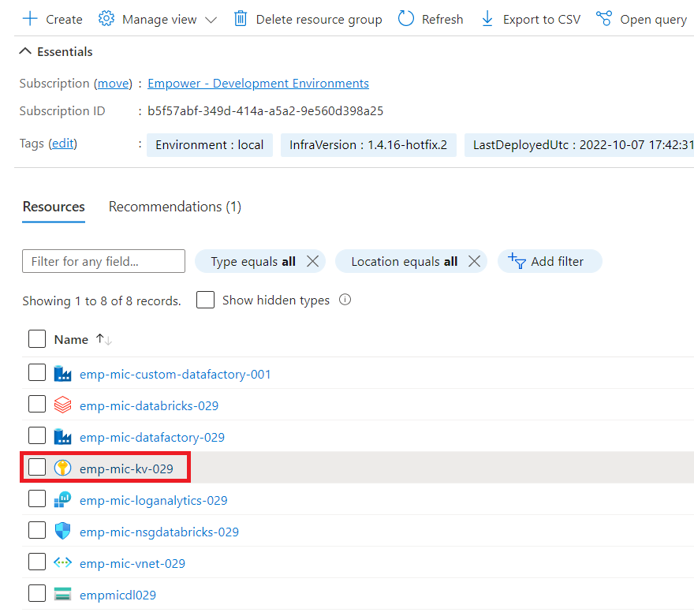
Task: Click the Delete resource group trash icon
Action: point(241,19)
